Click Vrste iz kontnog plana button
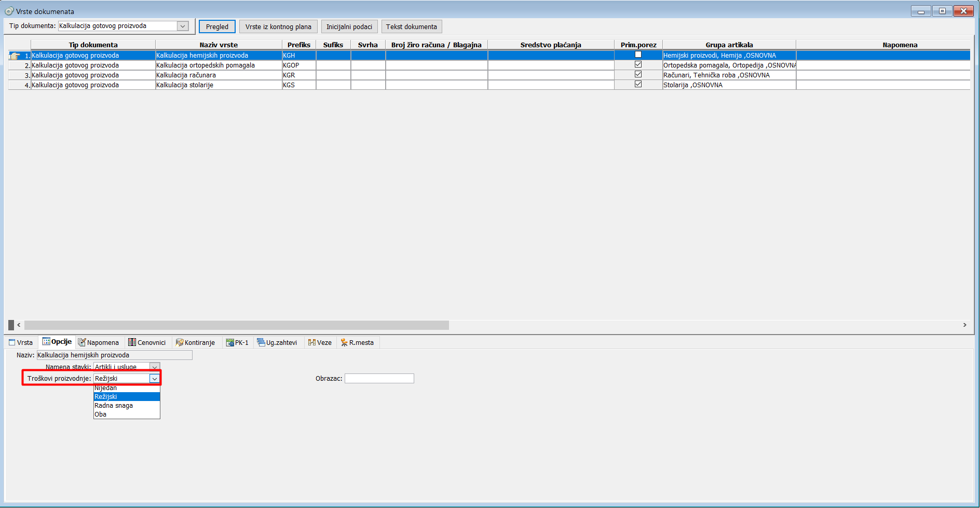The height and width of the screenshot is (508, 980). coord(278,26)
